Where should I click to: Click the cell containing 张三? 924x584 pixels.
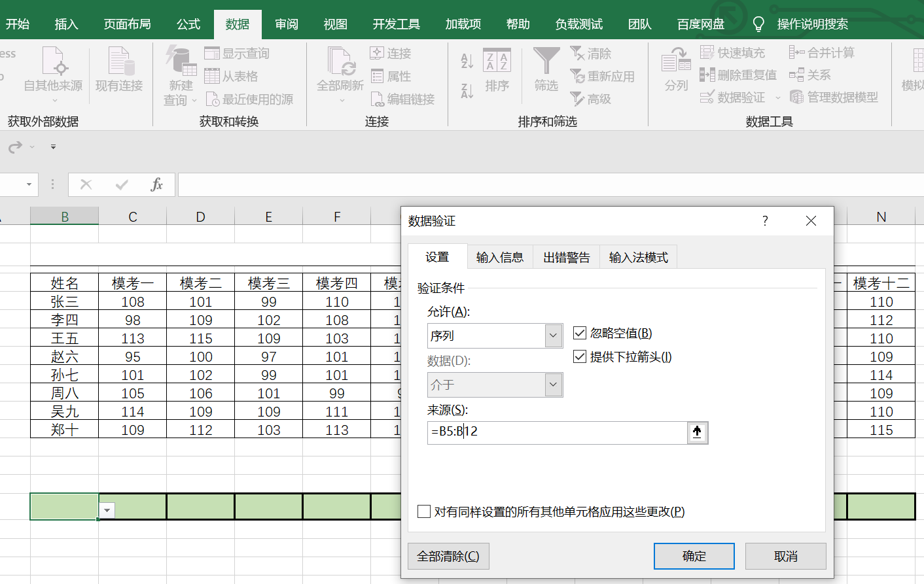coord(64,301)
